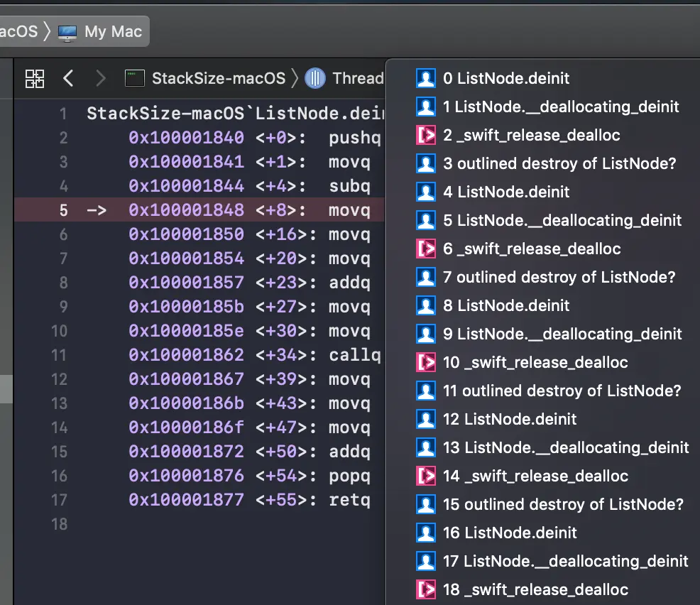This screenshot has width=700, height=605.
Task: Click user icon beside frame 13 __deallocating_deinit
Action: 426,448
